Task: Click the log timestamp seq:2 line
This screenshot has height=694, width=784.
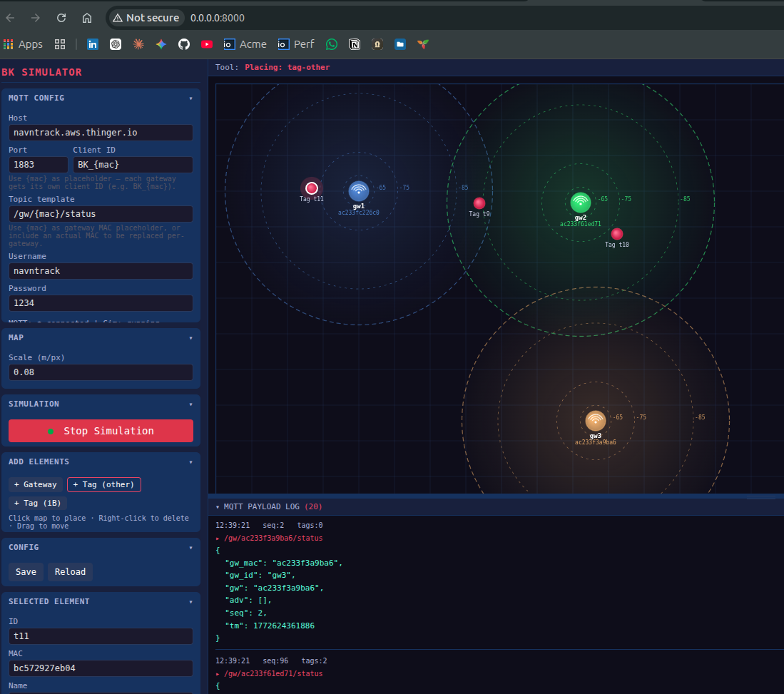Action: pos(269,526)
